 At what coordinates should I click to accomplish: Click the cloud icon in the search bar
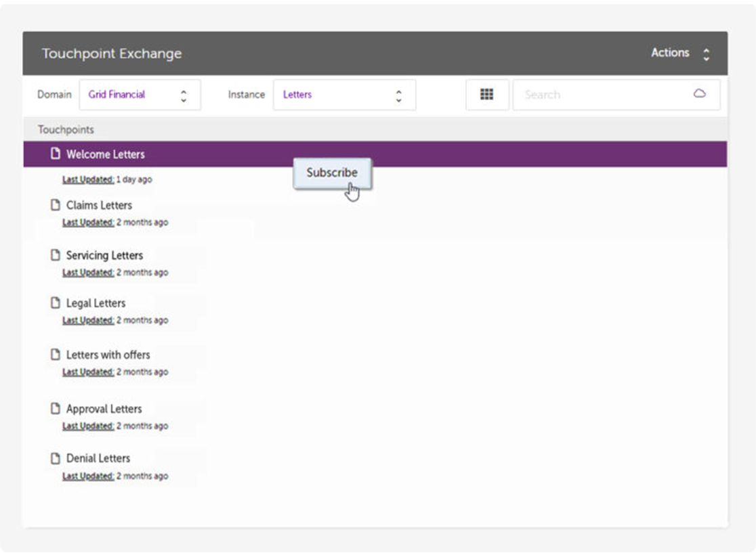[x=701, y=95]
